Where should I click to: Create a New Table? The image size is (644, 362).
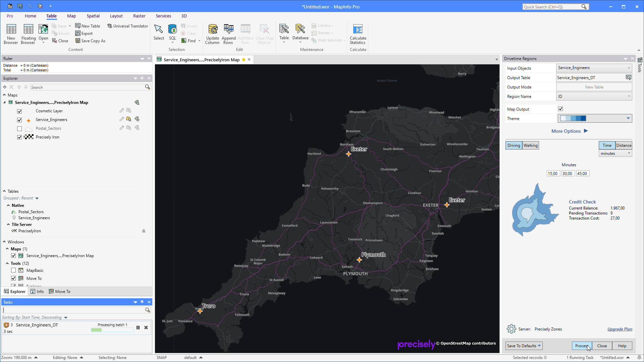click(88, 26)
